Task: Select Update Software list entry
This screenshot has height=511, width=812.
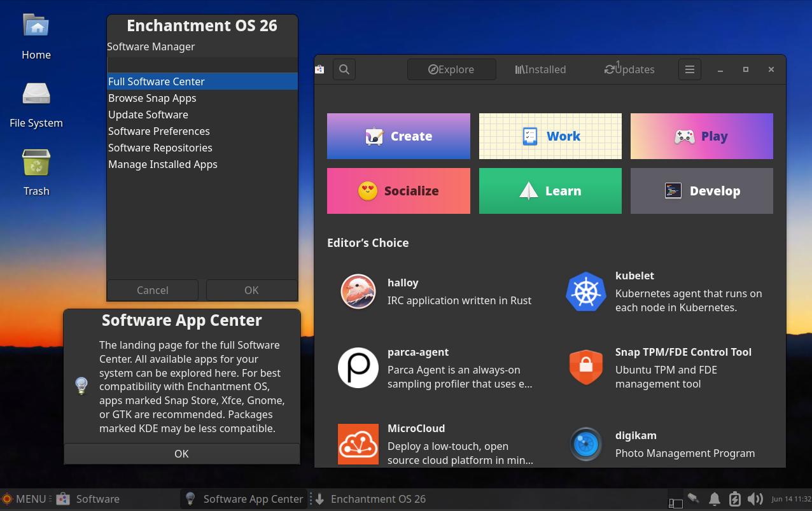Action: click(202, 115)
